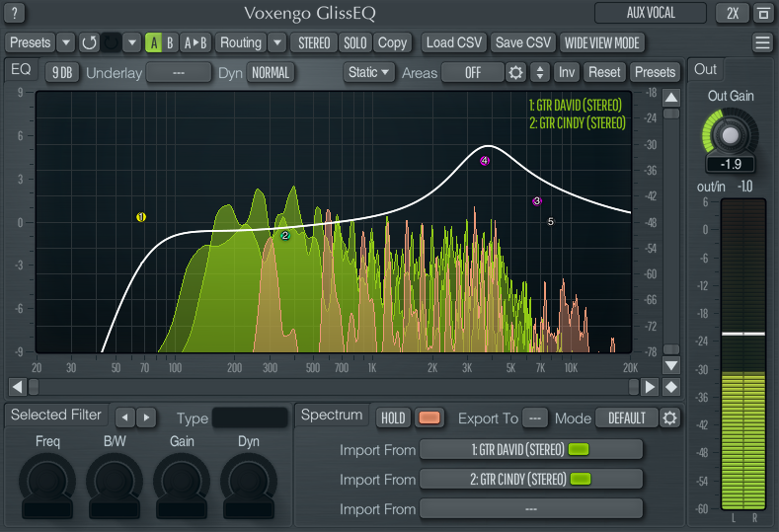The width and height of the screenshot is (779, 532).
Task: Select the Selected Filter tab
Action: pyautogui.click(x=56, y=415)
